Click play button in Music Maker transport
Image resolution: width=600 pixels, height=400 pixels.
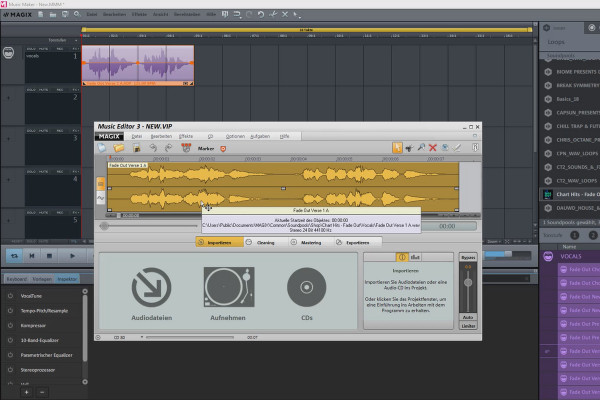click(72, 256)
